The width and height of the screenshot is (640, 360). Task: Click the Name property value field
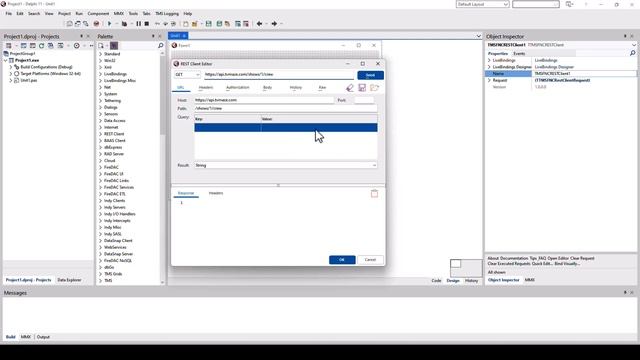[x=584, y=73]
